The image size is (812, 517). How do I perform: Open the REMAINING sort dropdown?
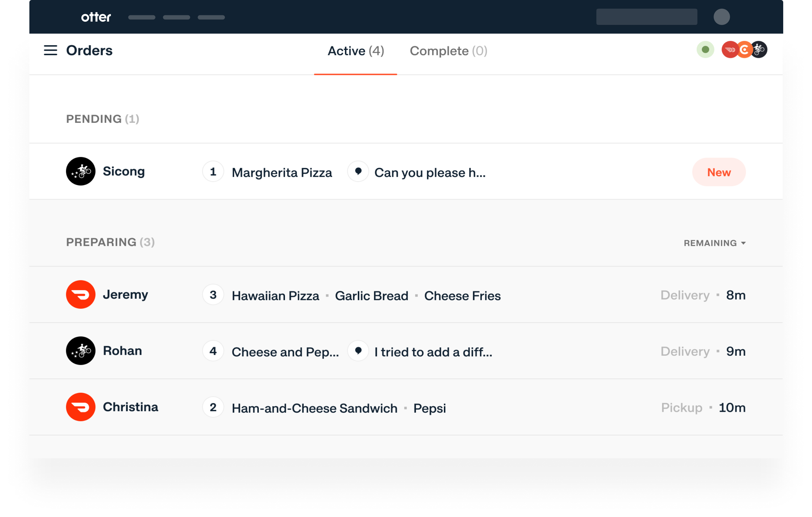[714, 243]
